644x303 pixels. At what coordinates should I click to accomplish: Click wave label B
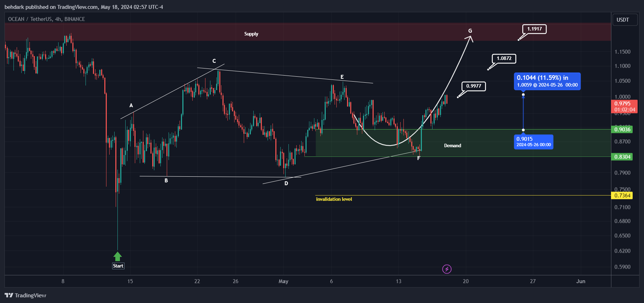[166, 181]
